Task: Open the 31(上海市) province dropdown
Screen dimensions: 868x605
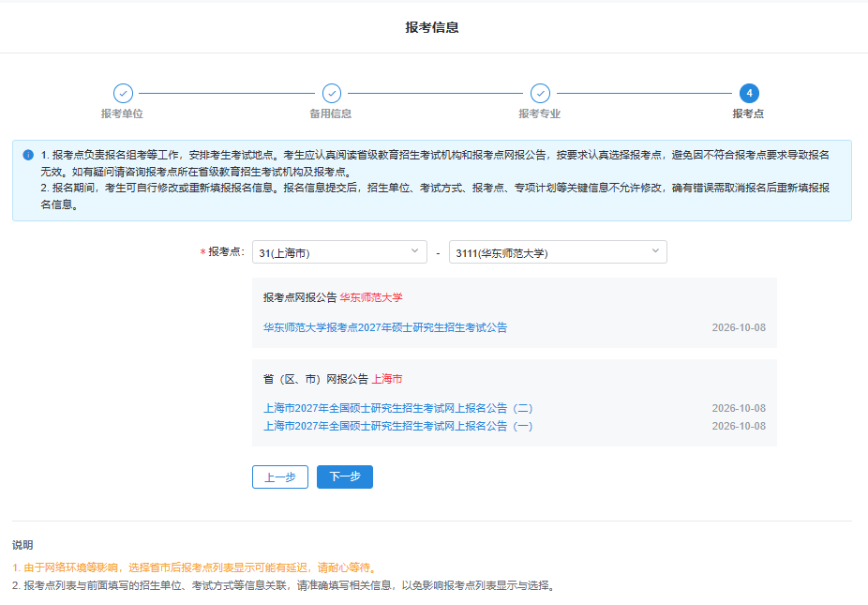Action: pos(339,252)
